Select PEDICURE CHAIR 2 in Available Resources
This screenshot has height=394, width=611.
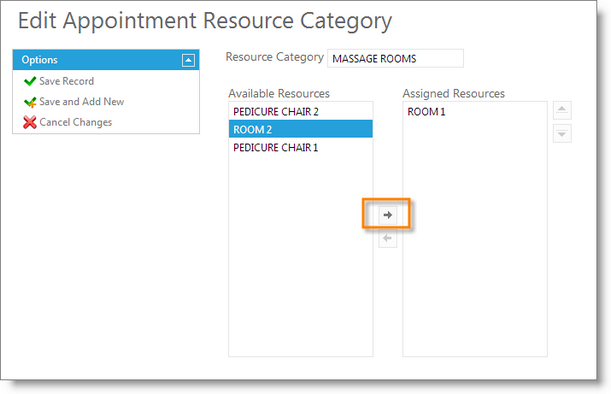click(300, 111)
